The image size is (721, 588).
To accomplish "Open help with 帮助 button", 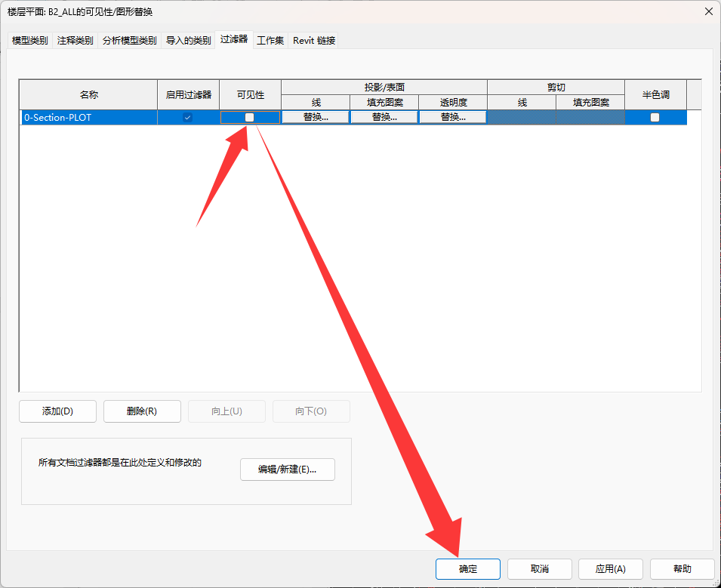I will click(682, 569).
